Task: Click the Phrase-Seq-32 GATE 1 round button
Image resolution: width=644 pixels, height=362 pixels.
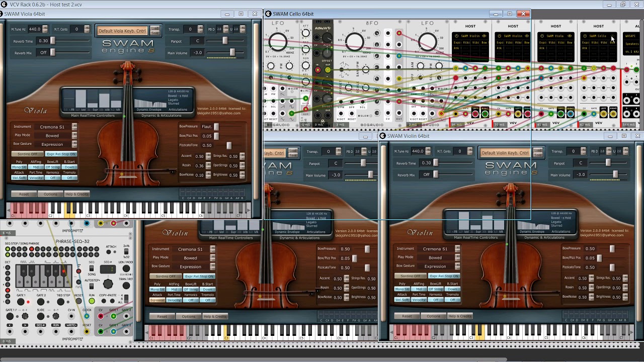Action: click(21, 301)
